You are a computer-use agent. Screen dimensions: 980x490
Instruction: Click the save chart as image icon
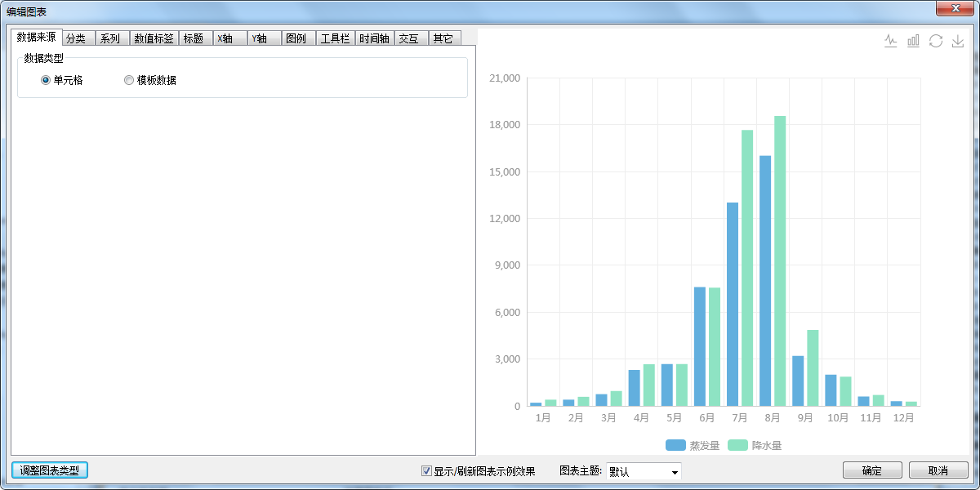958,41
